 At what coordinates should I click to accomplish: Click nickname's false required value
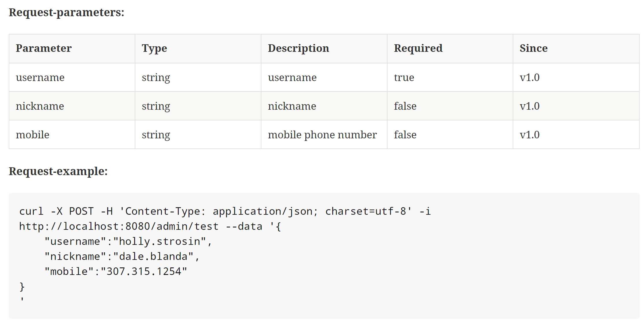point(405,106)
